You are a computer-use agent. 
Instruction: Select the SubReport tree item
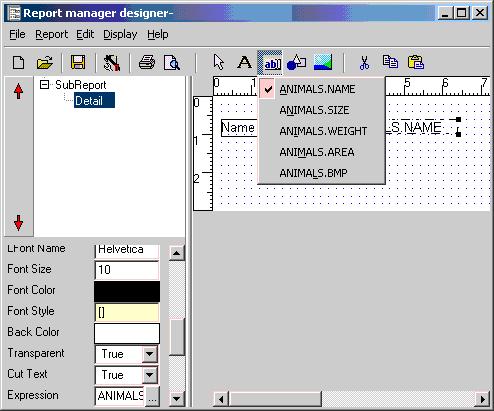point(80,85)
